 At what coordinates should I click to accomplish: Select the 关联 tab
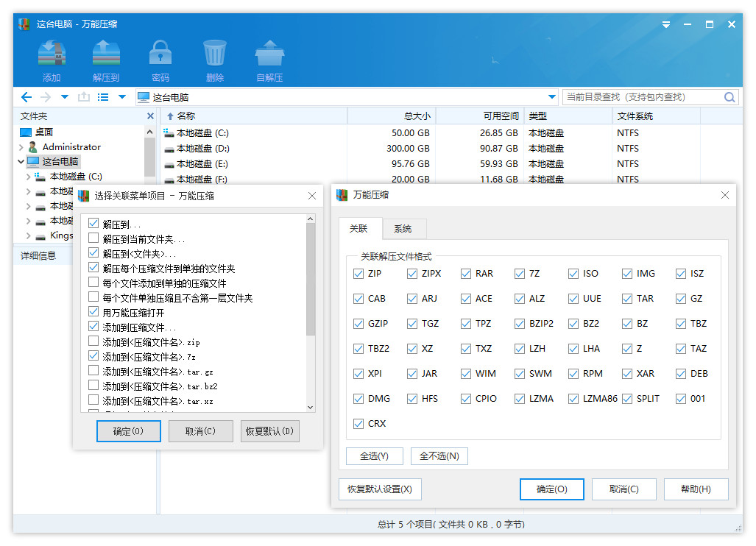[358, 229]
